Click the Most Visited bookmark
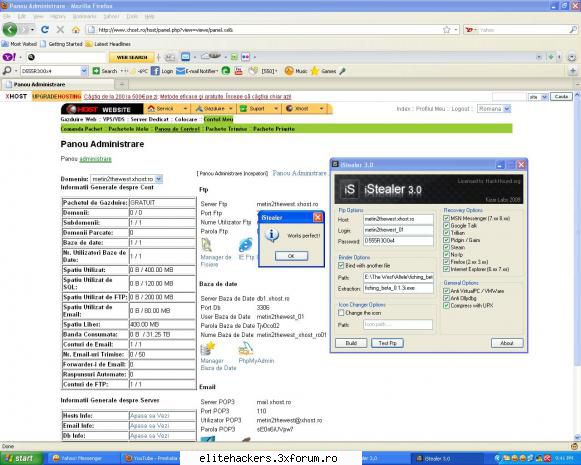The image size is (581, 465). point(19,44)
